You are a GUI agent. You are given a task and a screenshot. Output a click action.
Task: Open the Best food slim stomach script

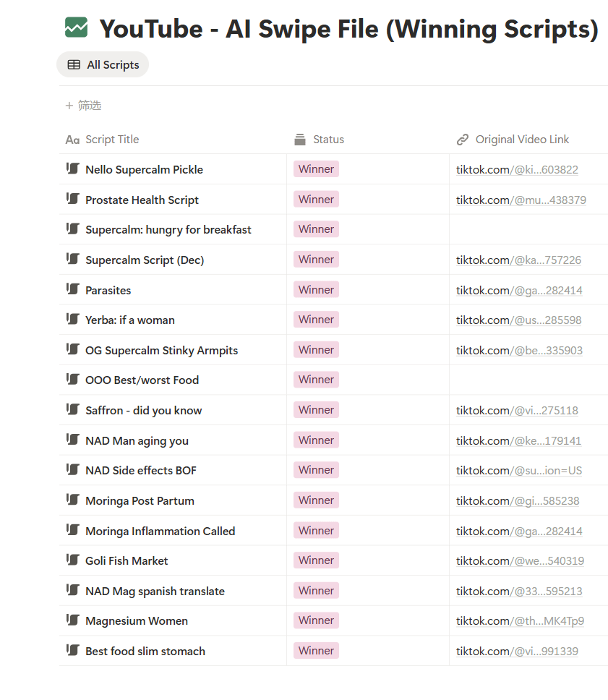pyautogui.click(x=145, y=651)
